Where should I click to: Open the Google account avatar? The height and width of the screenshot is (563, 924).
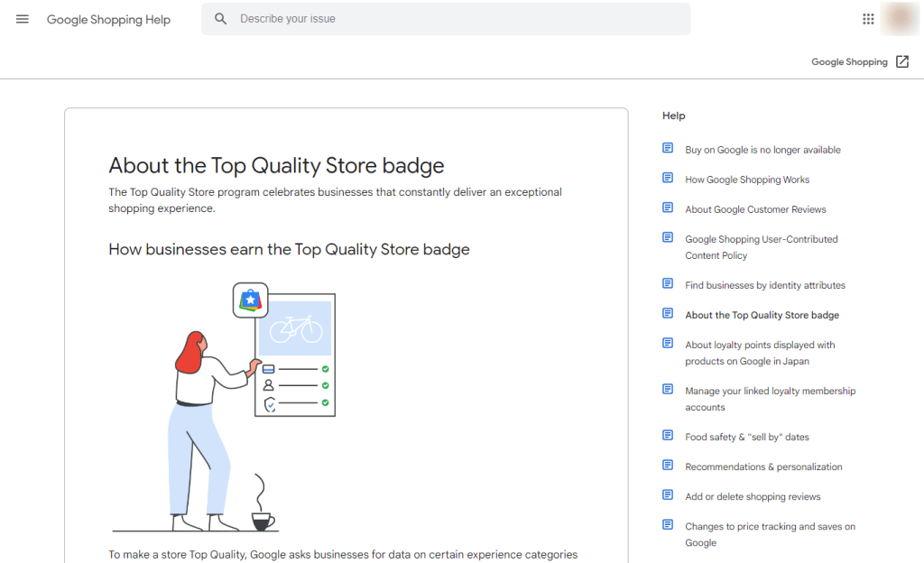click(900, 19)
